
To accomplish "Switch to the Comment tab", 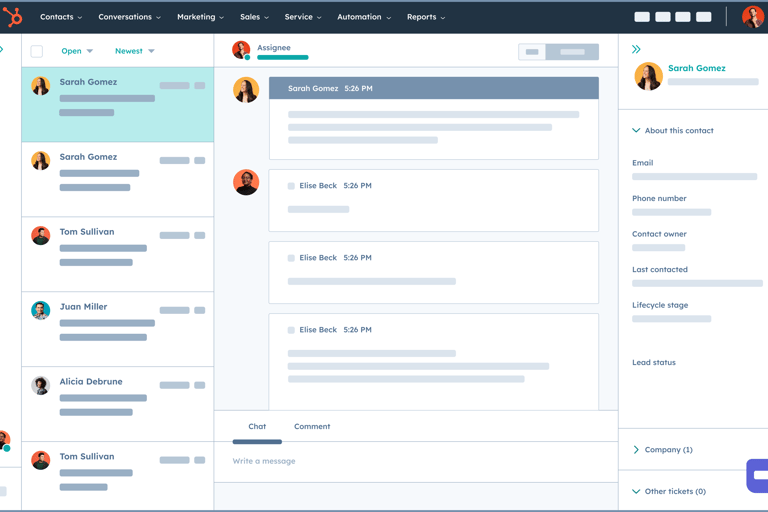I will (312, 427).
